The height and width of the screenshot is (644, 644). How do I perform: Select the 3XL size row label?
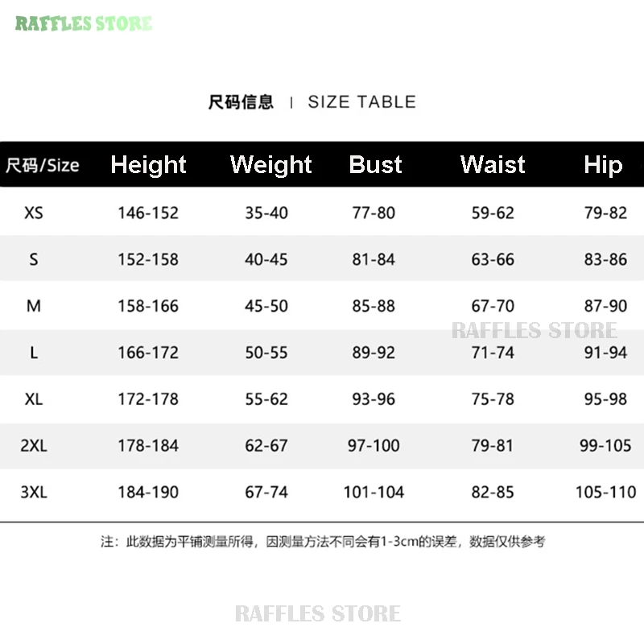click(34, 492)
